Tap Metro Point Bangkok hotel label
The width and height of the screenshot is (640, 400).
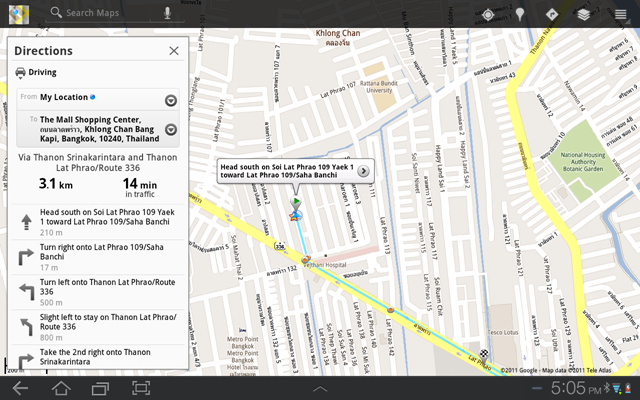242,353
